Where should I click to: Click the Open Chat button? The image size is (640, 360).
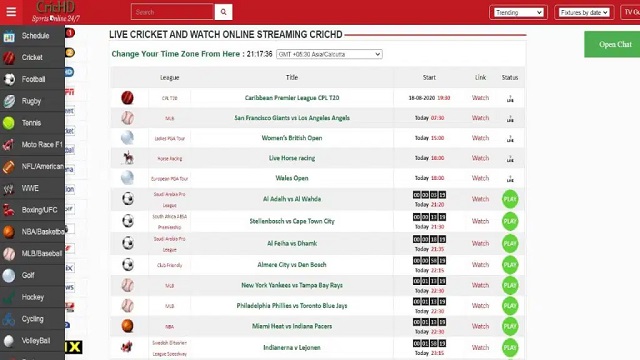point(612,44)
